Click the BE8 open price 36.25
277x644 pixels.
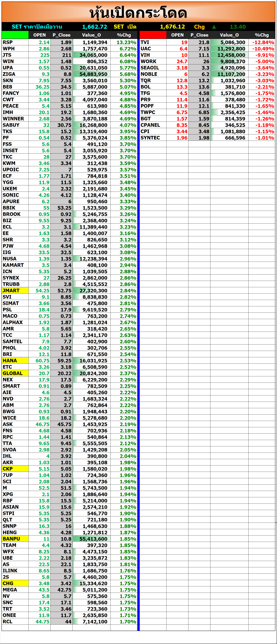[x=40, y=87]
